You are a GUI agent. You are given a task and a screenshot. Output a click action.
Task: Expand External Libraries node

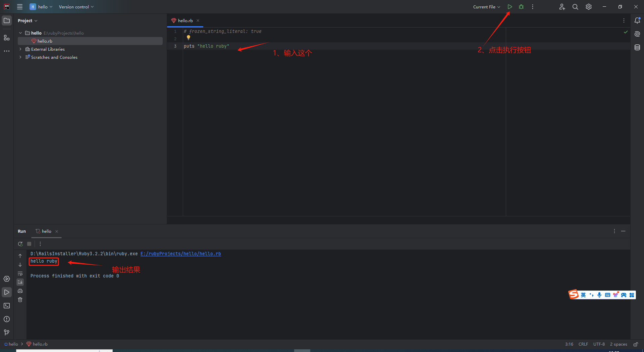click(x=20, y=49)
